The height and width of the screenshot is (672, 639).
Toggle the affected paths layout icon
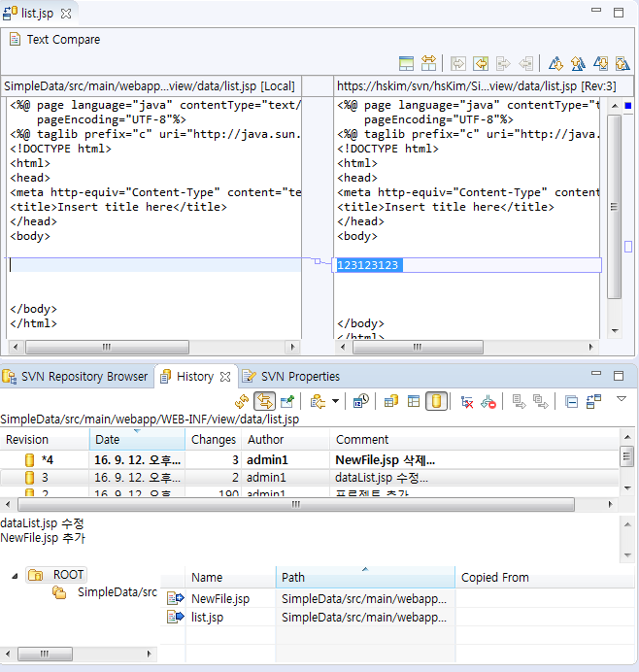pos(593,402)
